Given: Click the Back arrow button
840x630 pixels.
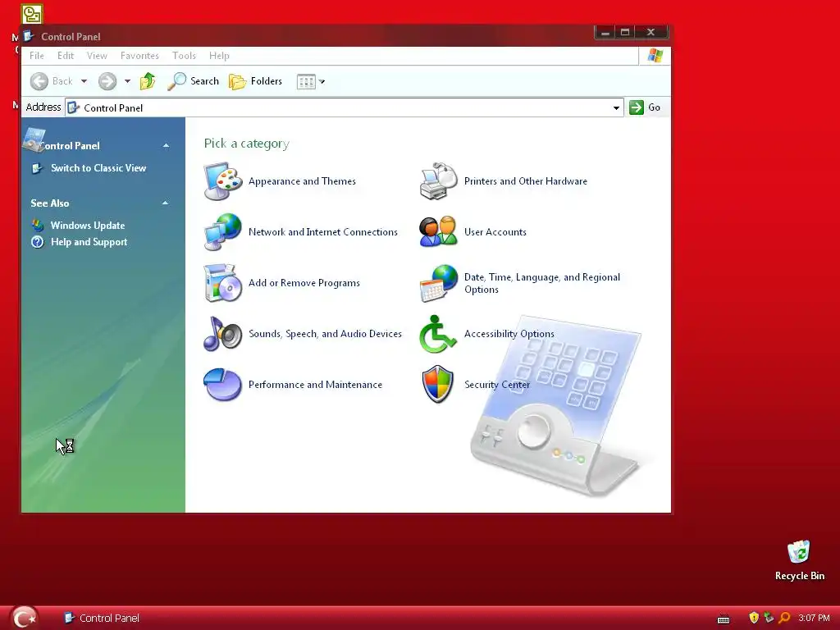Looking at the screenshot, I should (39, 81).
